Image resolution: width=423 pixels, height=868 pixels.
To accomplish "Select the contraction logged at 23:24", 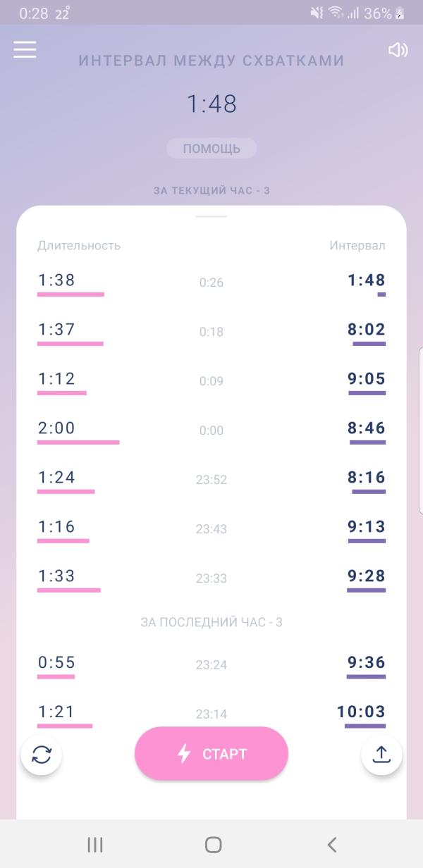I will point(211,666).
